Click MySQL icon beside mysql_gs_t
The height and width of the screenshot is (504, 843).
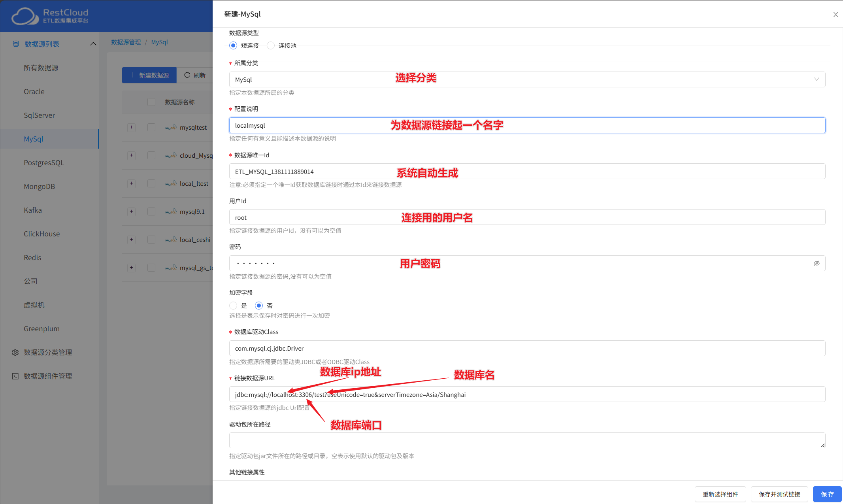pos(171,268)
